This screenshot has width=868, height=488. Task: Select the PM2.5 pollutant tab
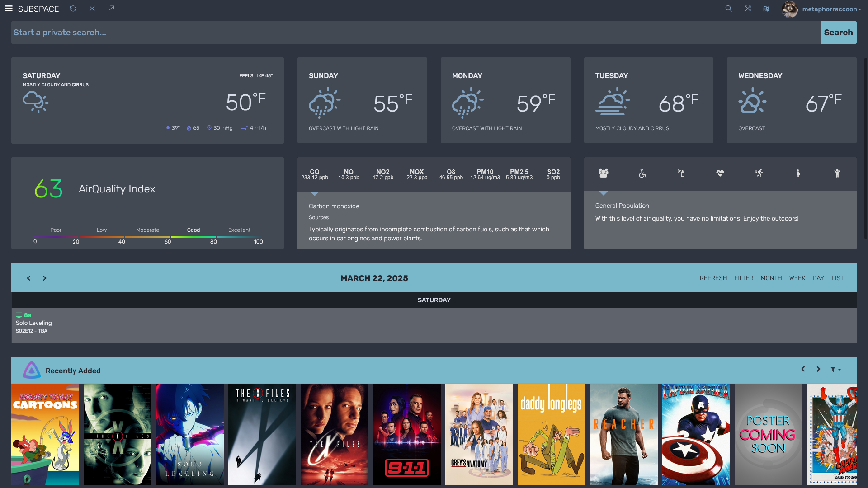(519, 174)
